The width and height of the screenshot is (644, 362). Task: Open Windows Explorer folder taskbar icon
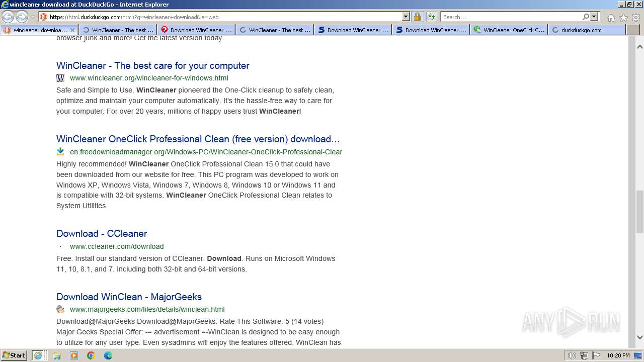(x=57, y=355)
